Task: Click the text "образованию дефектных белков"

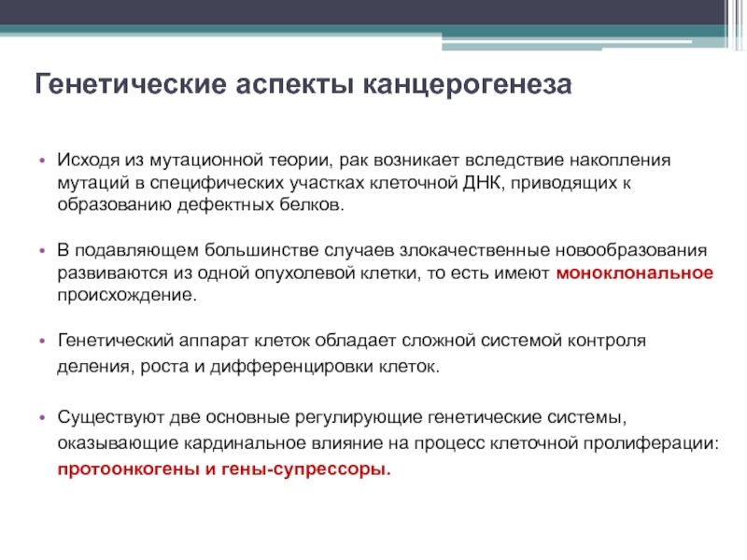Action: coord(200,204)
